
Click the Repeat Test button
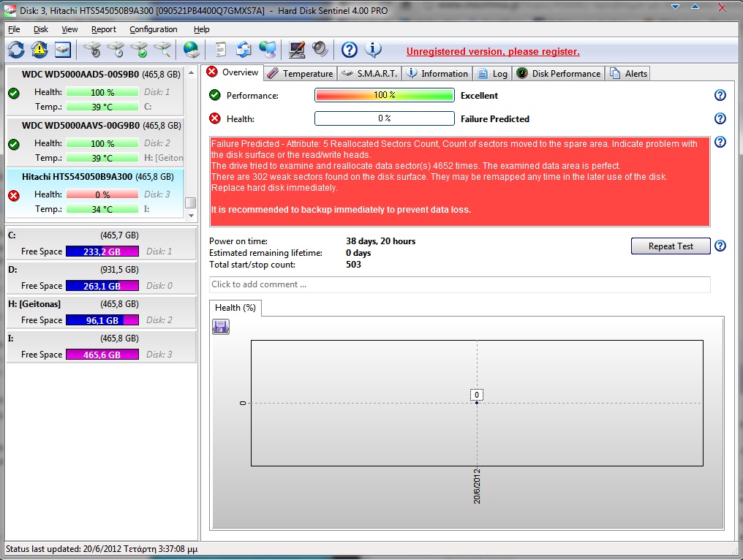(671, 246)
